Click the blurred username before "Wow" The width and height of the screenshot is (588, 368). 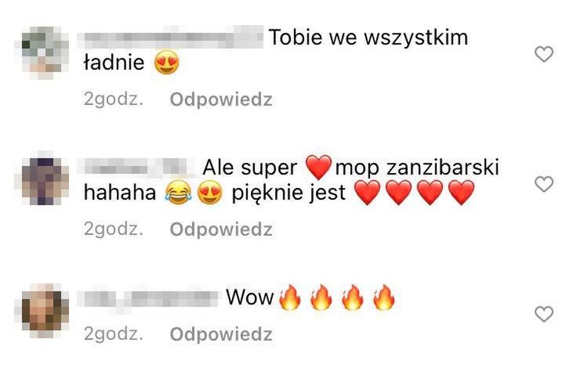click(x=148, y=298)
